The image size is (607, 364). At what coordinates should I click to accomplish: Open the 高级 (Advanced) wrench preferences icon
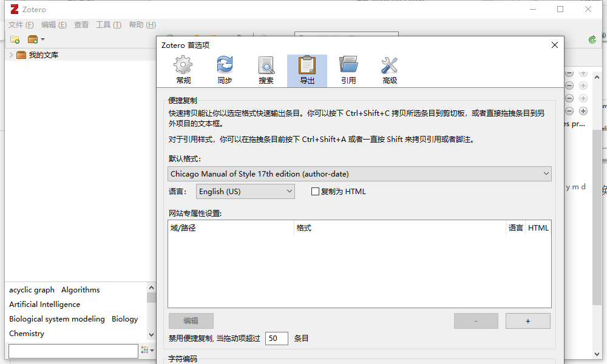coord(390,69)
